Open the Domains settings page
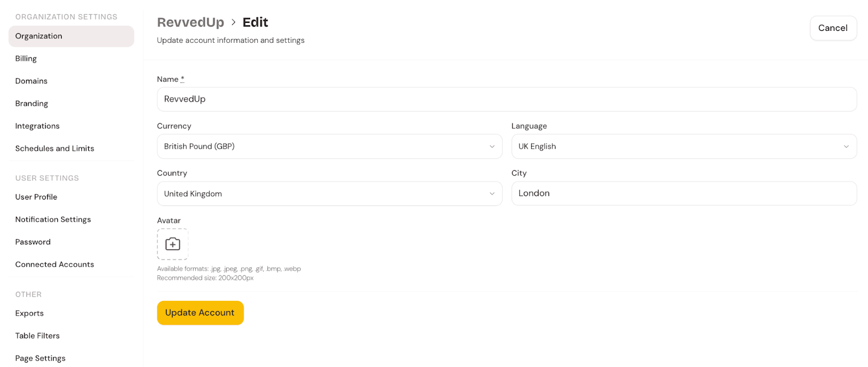The height and width of the screenshot is (367, 868). click(31, 81)
